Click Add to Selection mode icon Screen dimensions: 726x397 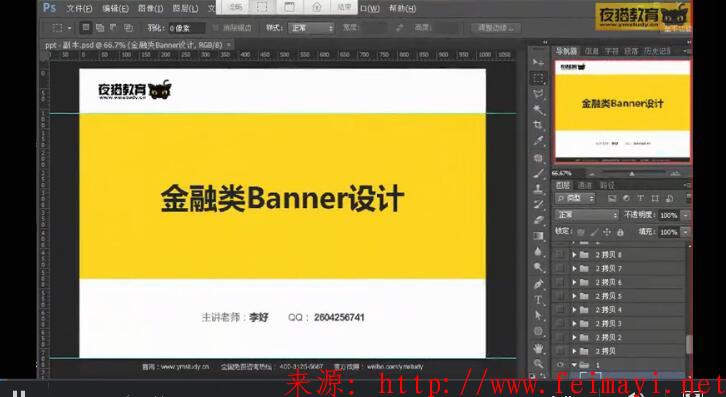[x=100, y=28]
